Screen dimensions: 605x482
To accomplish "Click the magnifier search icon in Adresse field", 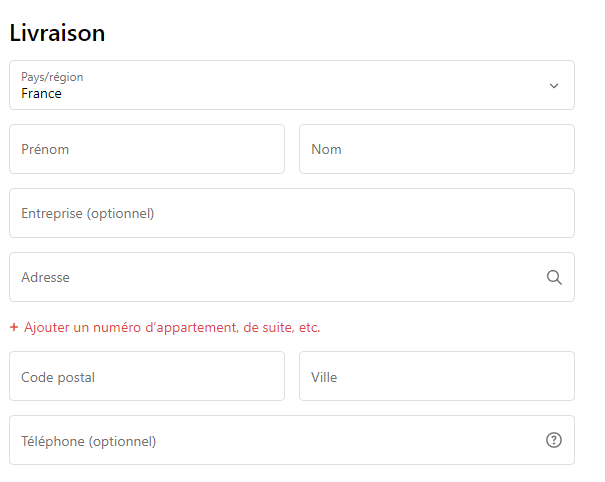I will 554,277.
